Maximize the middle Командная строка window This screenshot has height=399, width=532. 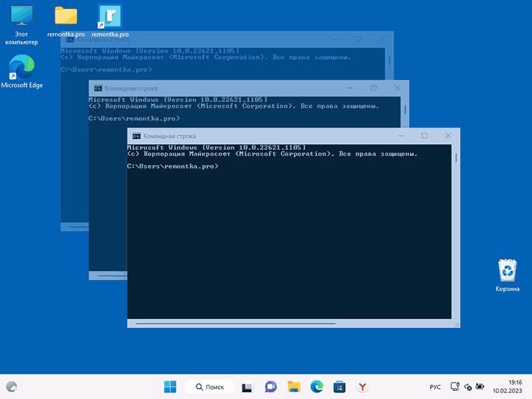[374, 88]
